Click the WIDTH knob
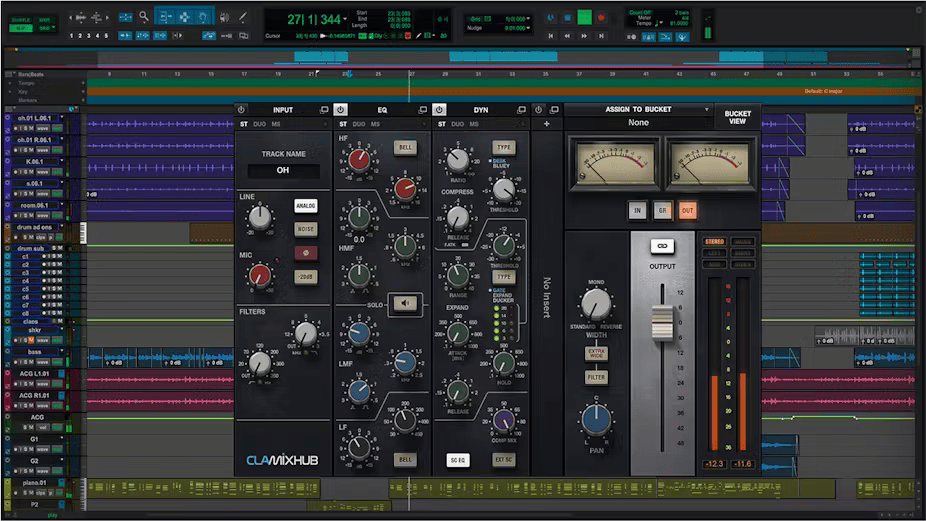926x521 pixels. (x=596, y=304)
